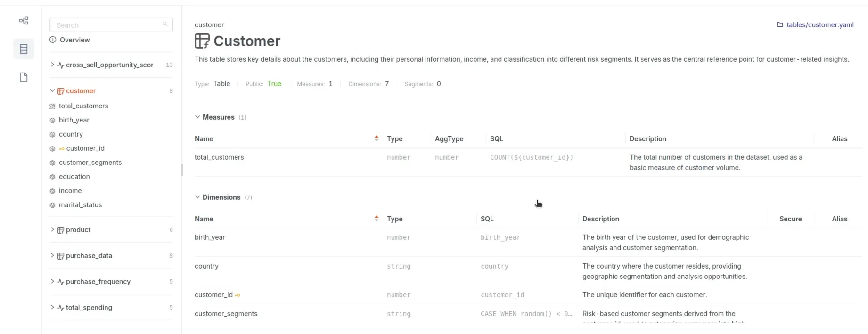Collapse the Measures section
The width and height of the screenshot is (868, 334).
pyautogui.click(x=197, y=117)
